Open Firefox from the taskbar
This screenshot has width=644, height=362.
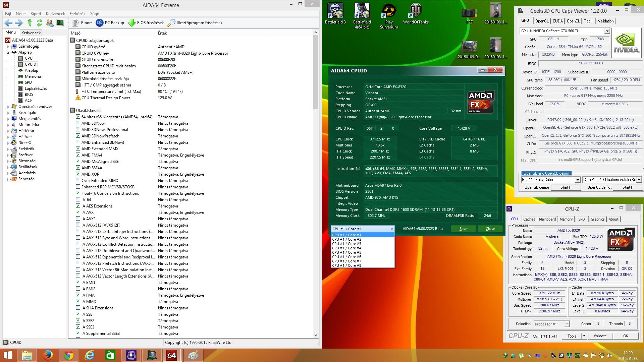[x=48, y=355]
